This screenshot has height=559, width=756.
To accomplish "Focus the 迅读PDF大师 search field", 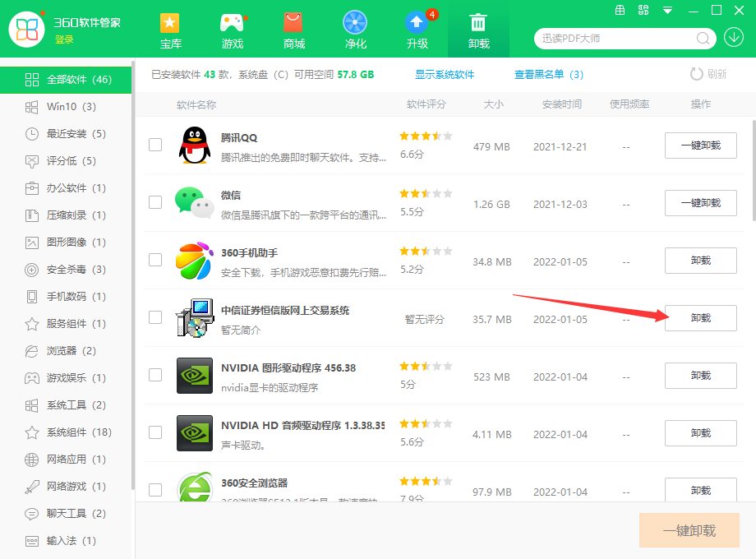I will pos(616,38).
